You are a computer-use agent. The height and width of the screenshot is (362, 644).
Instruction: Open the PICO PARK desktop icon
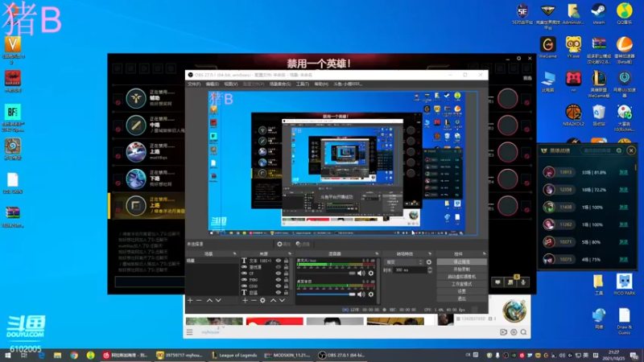[625, 285]
